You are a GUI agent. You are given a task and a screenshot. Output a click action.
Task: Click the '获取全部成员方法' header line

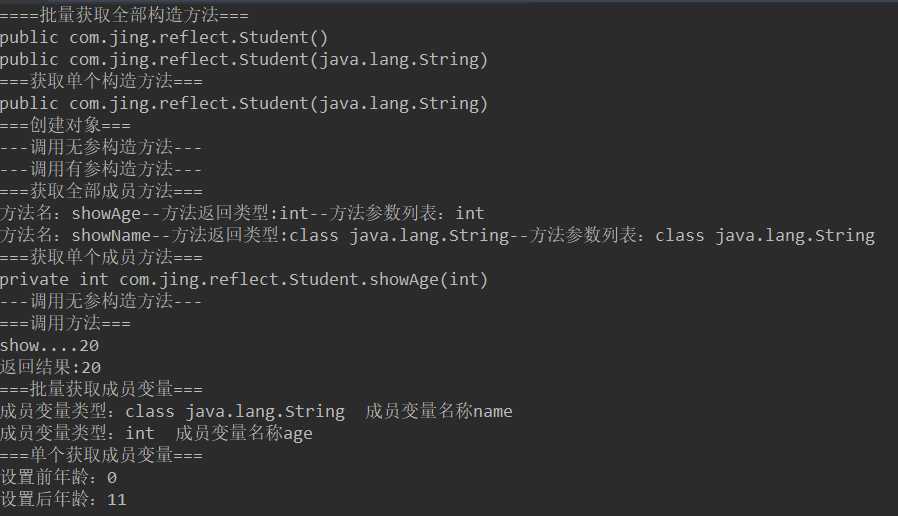click(101, 191)
